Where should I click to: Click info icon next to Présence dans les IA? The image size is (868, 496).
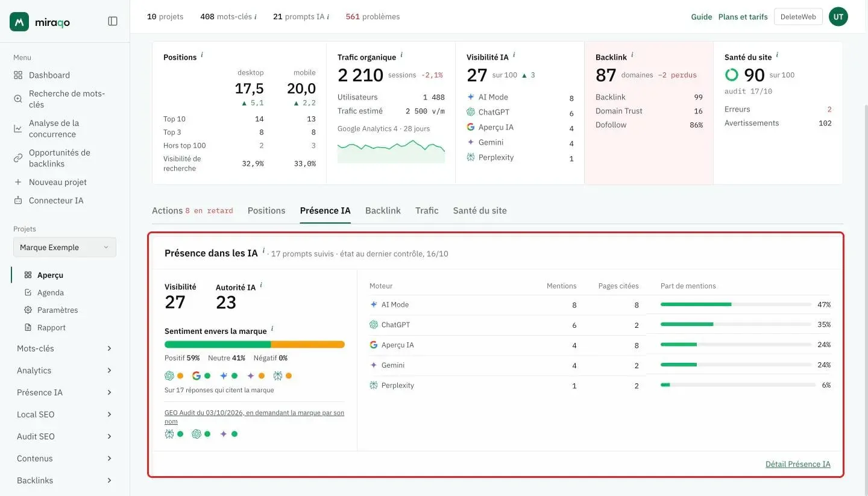coord(263,251)
